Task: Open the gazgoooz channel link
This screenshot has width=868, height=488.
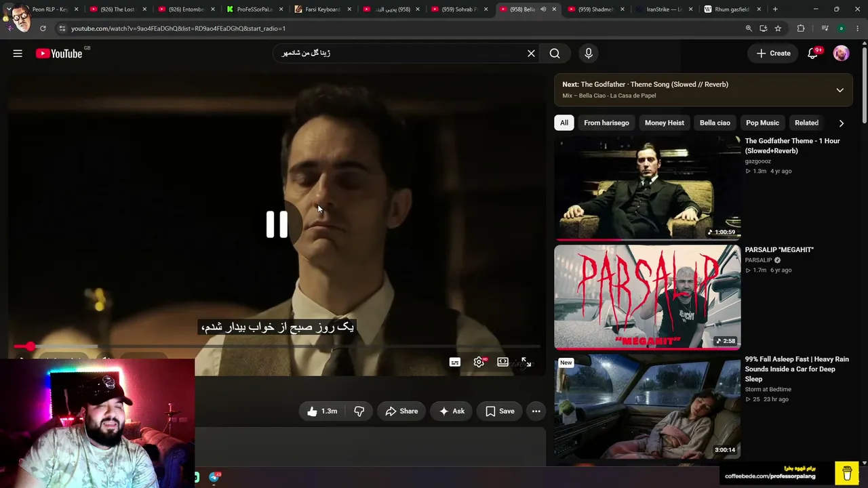Action: [758, 161]
